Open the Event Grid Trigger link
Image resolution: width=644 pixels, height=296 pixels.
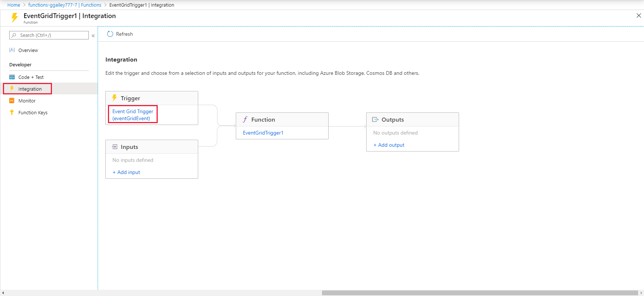click(x=133, y=115)
